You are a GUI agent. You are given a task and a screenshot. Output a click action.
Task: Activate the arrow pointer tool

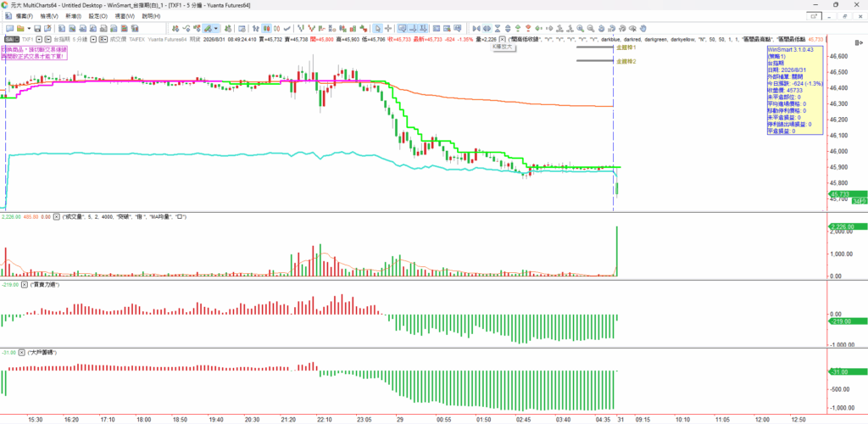tap(377, 28)
